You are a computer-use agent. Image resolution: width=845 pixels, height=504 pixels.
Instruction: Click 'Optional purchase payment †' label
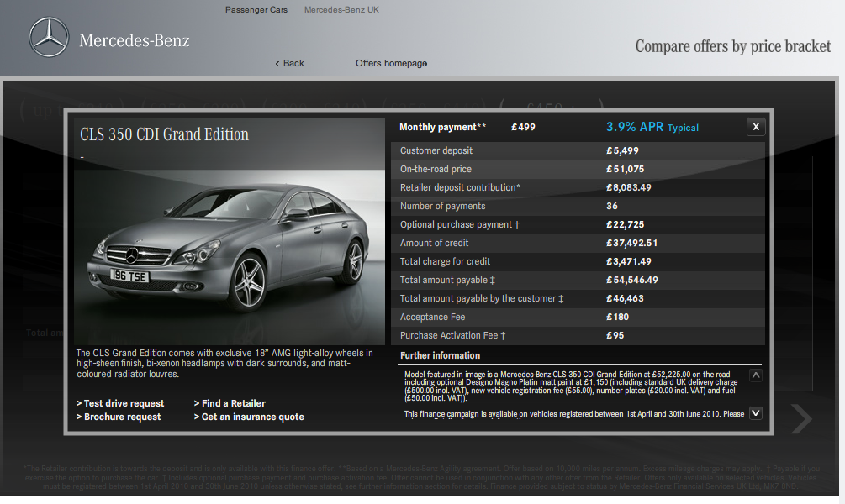(460, 224)
